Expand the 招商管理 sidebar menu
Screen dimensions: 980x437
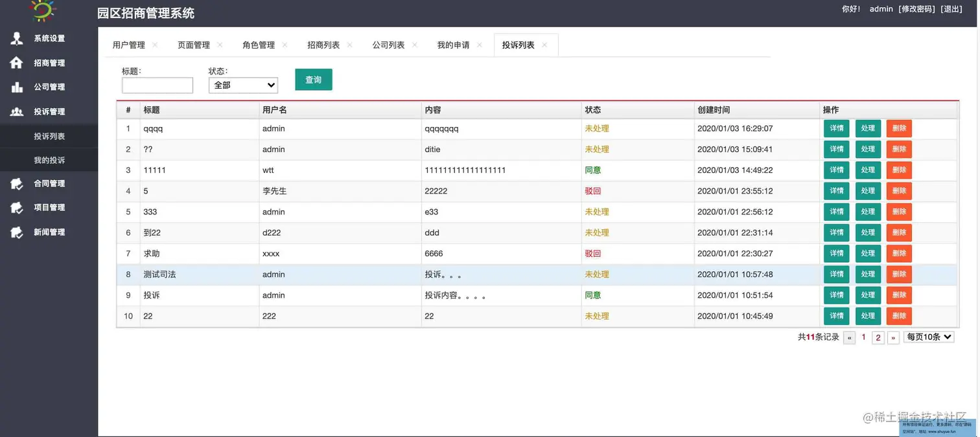coord(49,63)
